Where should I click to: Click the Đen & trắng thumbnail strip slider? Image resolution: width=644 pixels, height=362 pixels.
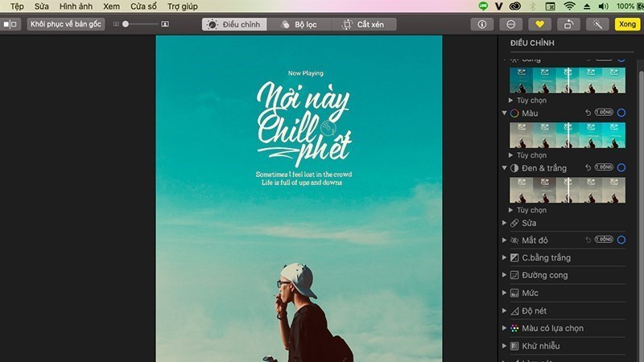click(x=568, y=190)
